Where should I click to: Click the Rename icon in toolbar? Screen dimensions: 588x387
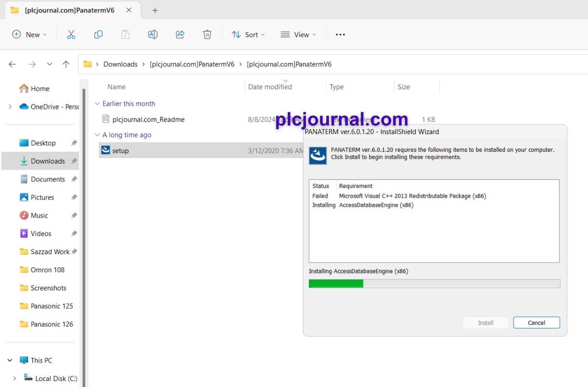click(x=153, y=34)
